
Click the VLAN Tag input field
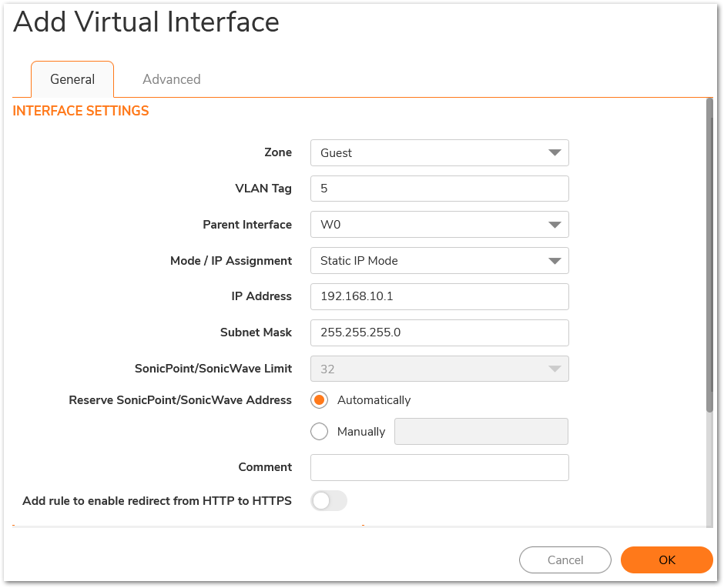coord(440,189)
